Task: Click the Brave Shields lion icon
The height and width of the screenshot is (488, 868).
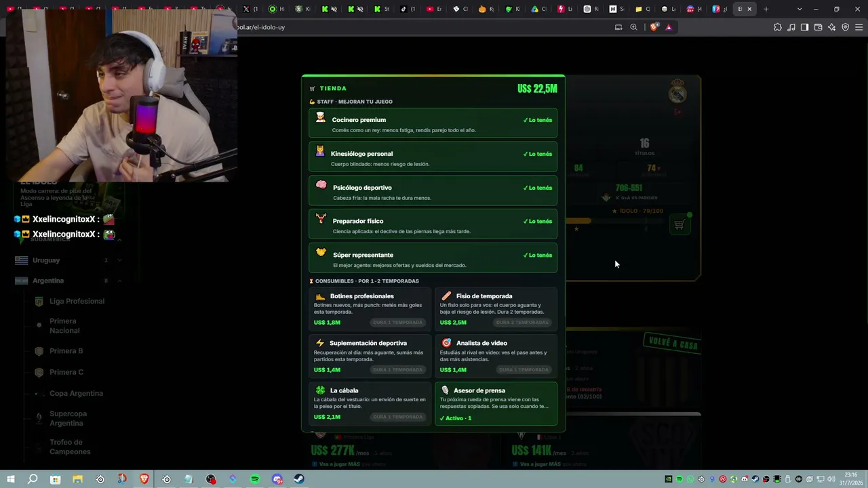Action: [x=654, y=27]
